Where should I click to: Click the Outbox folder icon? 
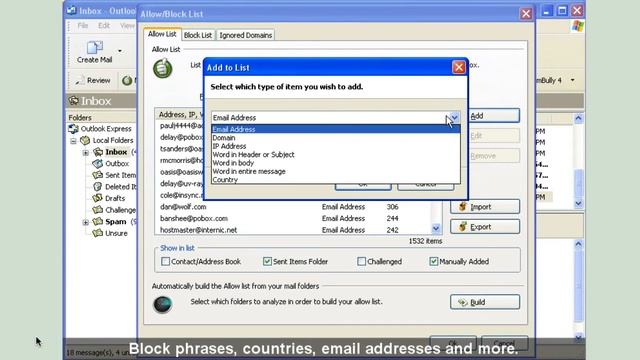98,163
